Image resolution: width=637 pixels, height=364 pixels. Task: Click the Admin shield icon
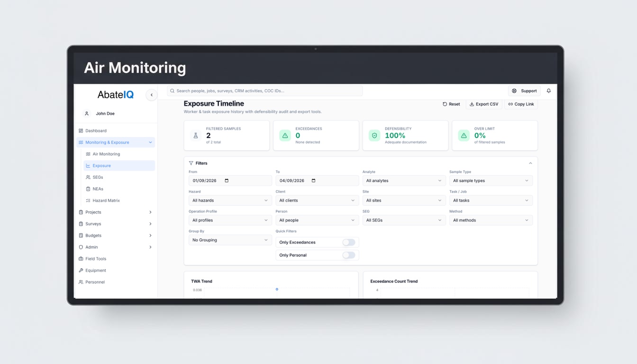(81, 247)
